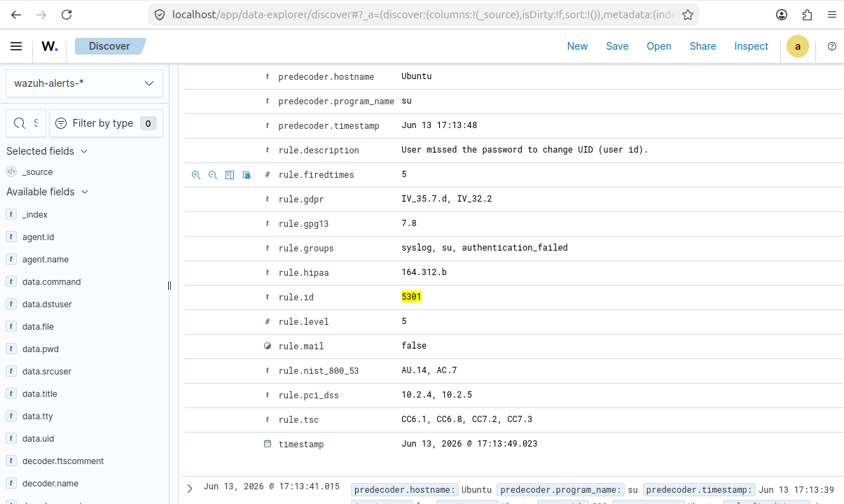Filter for field present on rule.firedtimes
Screen dimensions: 844x504
tap(247, 175)
